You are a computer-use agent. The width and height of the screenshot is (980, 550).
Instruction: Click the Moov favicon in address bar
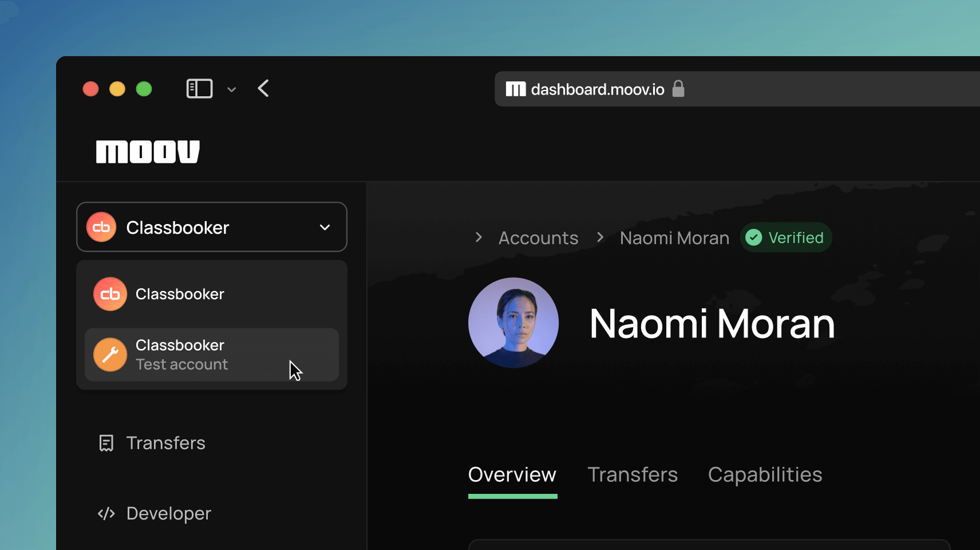click(x=516, y=89)
